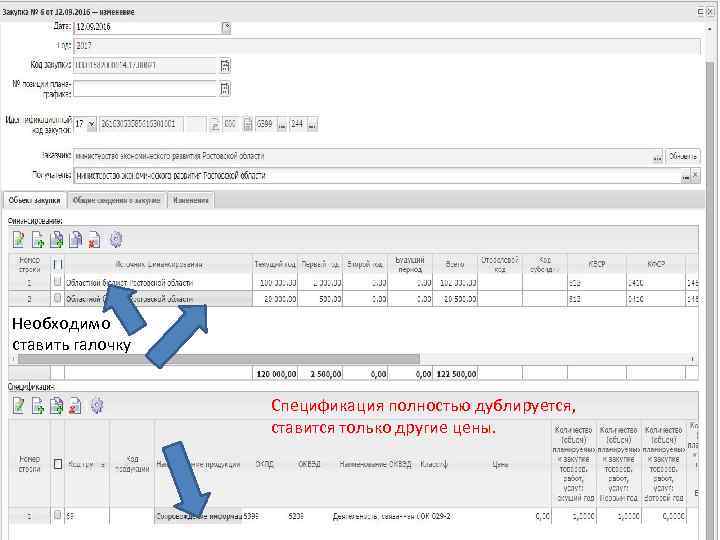
Task: Click the Обновить button
Action: (x=683, y=157)
